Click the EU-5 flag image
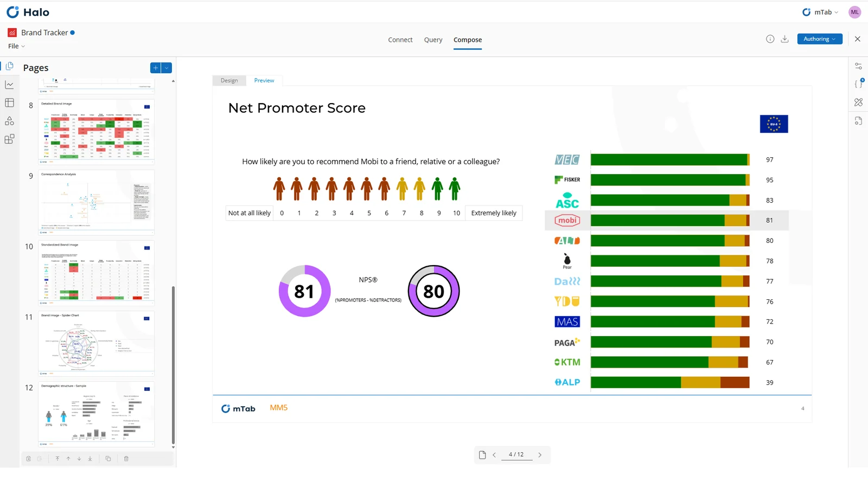 point(774,124)
